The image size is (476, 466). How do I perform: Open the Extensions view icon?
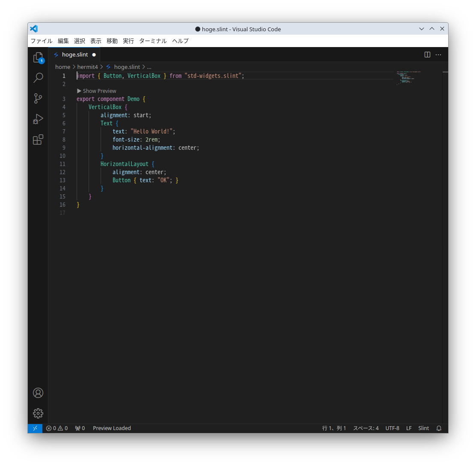pos(38,140)
